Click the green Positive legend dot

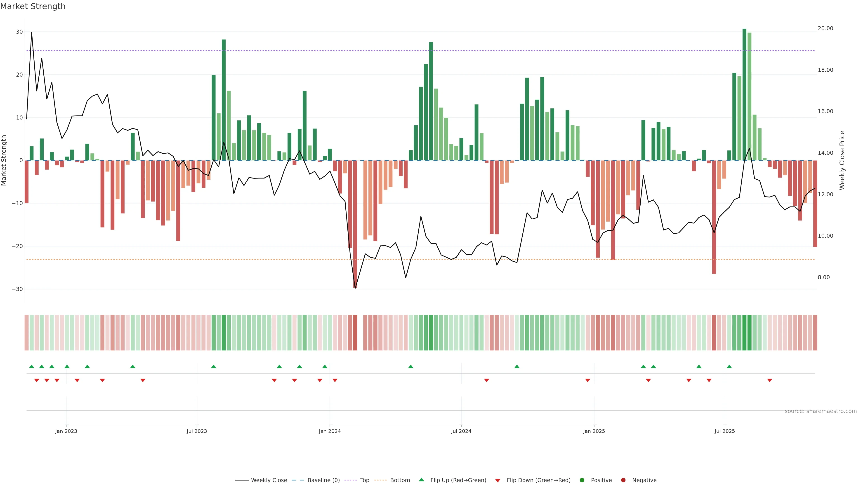[x=582, y=480]
